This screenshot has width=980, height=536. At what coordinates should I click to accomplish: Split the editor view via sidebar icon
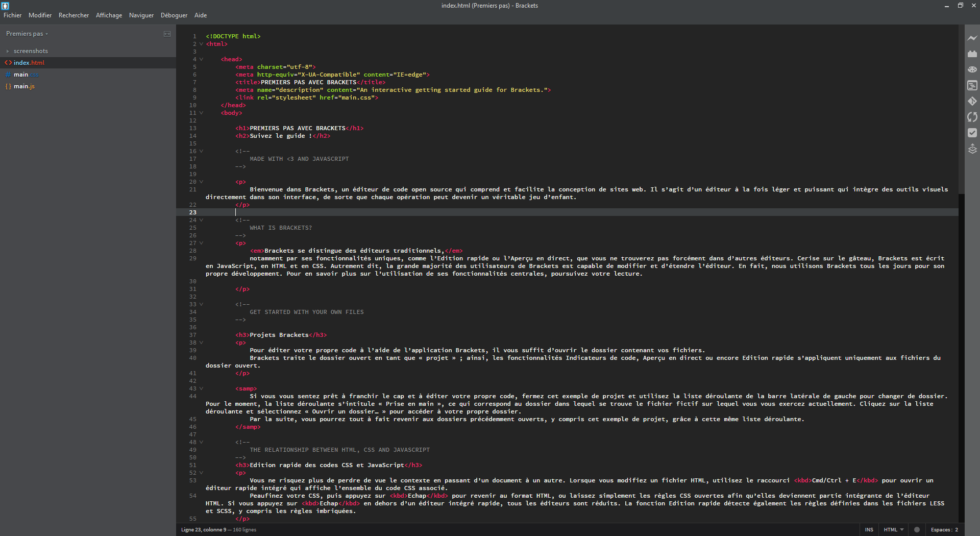(167, 34)
